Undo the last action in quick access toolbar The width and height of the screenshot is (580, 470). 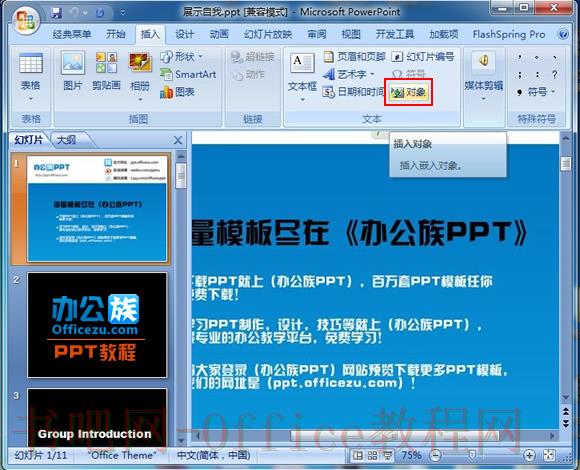(75, 13)
